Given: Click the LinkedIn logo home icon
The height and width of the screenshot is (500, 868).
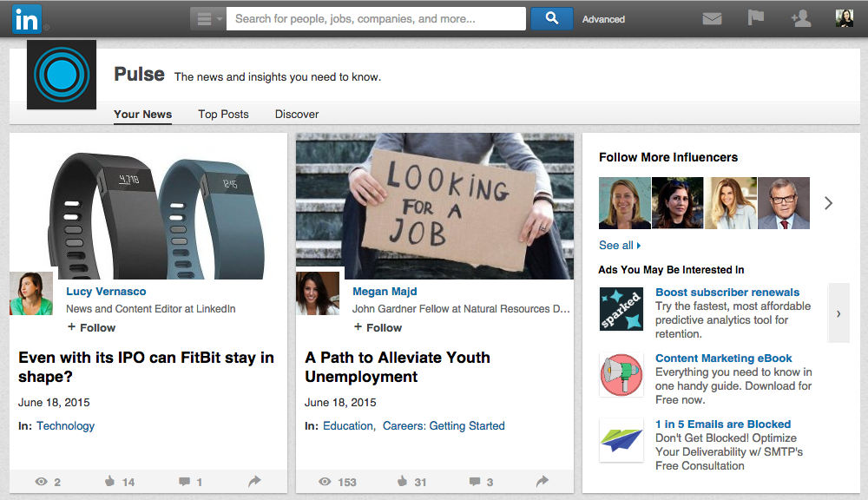Looking at the screenshot, I should pyautogui.click(x=26, y=18).
